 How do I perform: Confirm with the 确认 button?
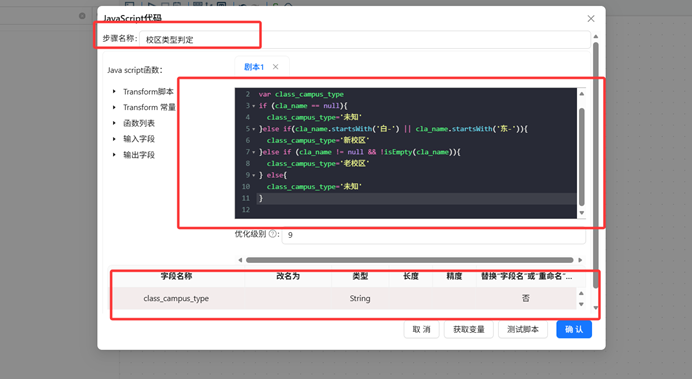tap(574, 330)
